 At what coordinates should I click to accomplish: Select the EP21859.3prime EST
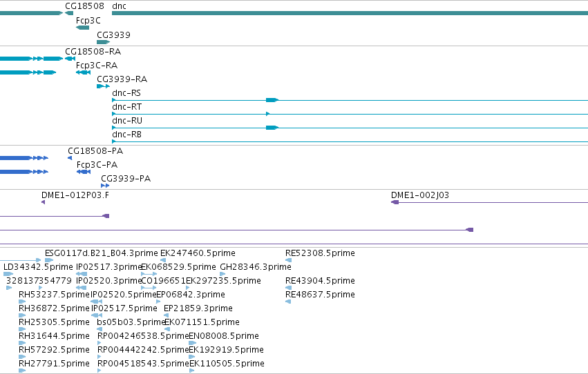(x=166, y=315)
